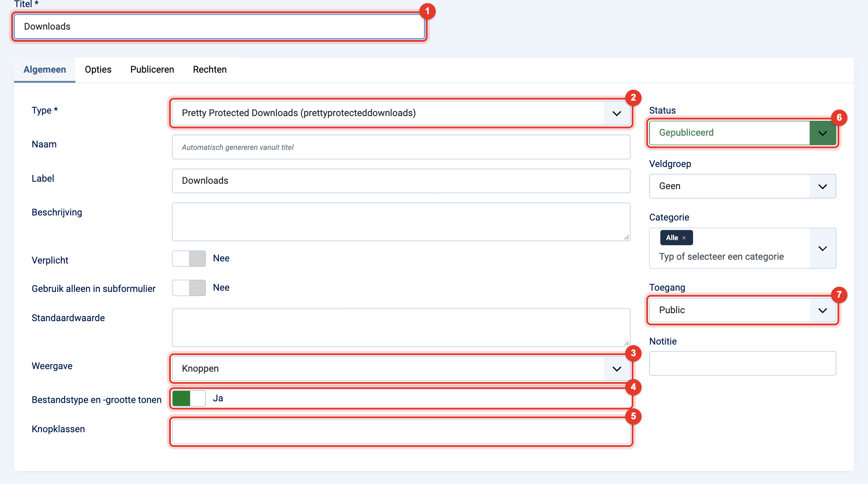Viewport: 868px width, 484px height.
Task: Click the Beschrijving text area
Action: (401, 222)
